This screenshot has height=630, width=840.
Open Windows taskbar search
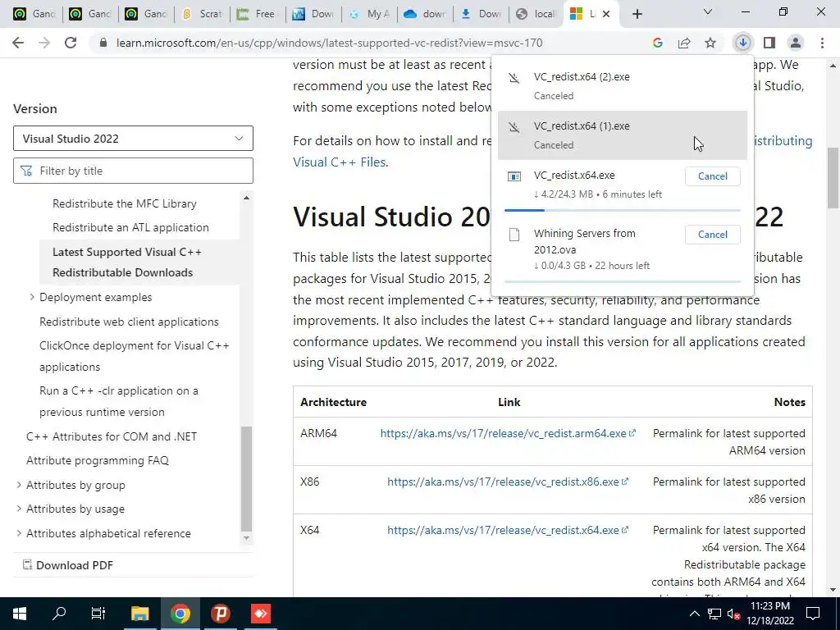coord(59,614)
